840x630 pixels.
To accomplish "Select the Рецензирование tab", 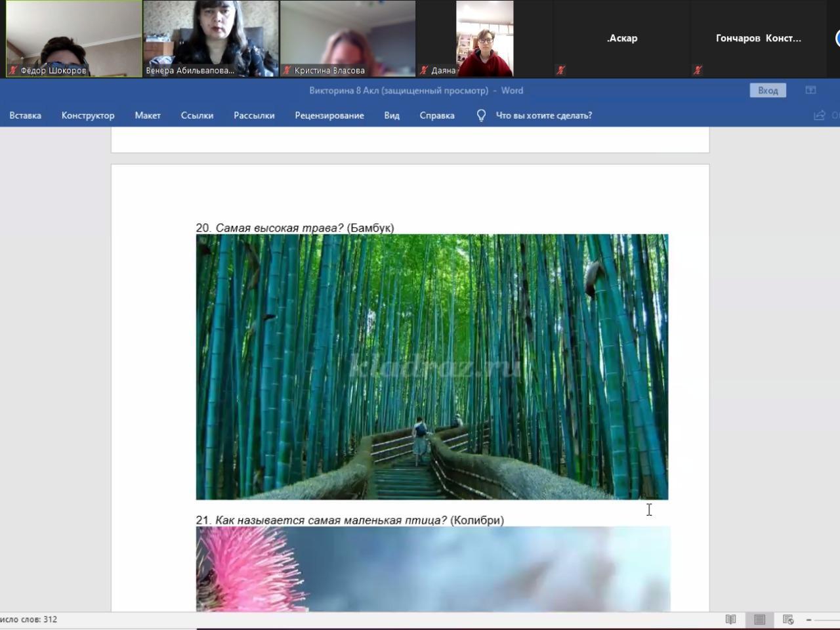I will pos(329,115).
